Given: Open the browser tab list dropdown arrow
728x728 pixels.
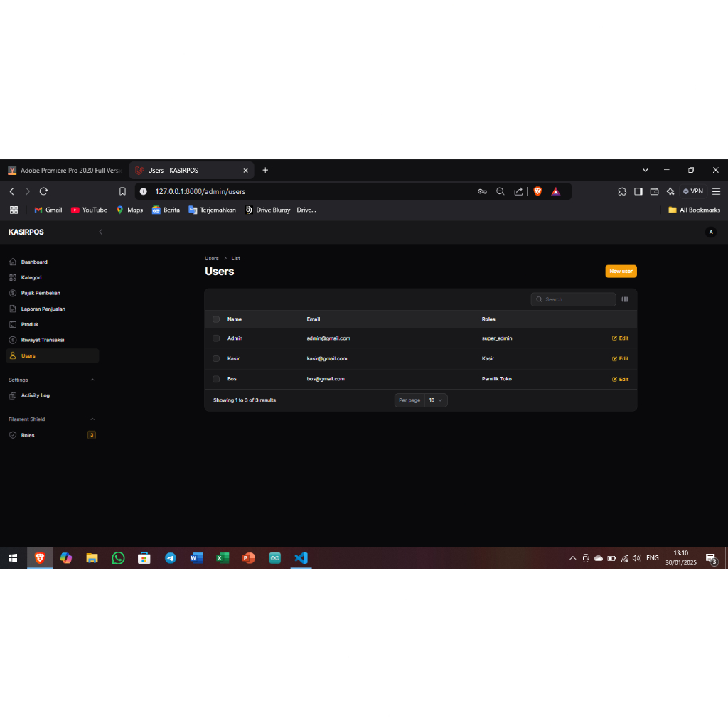Looking at the screenshot, I should 646,171.
